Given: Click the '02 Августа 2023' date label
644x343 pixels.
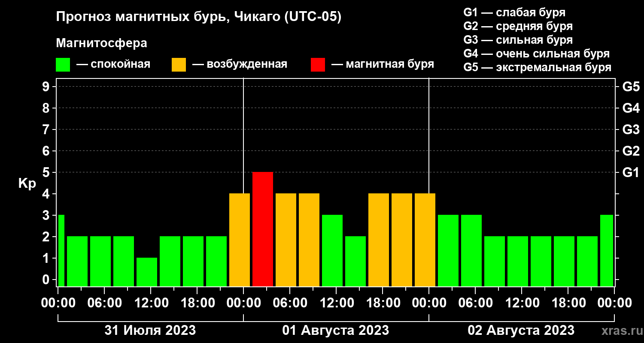Looking at the screenshot, I should 521,331.
